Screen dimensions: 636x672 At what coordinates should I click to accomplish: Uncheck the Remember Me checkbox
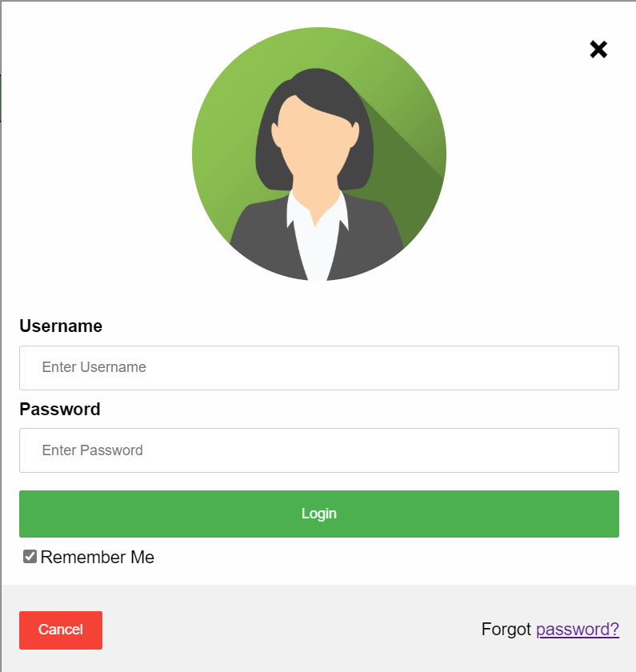tap(30, 557)
